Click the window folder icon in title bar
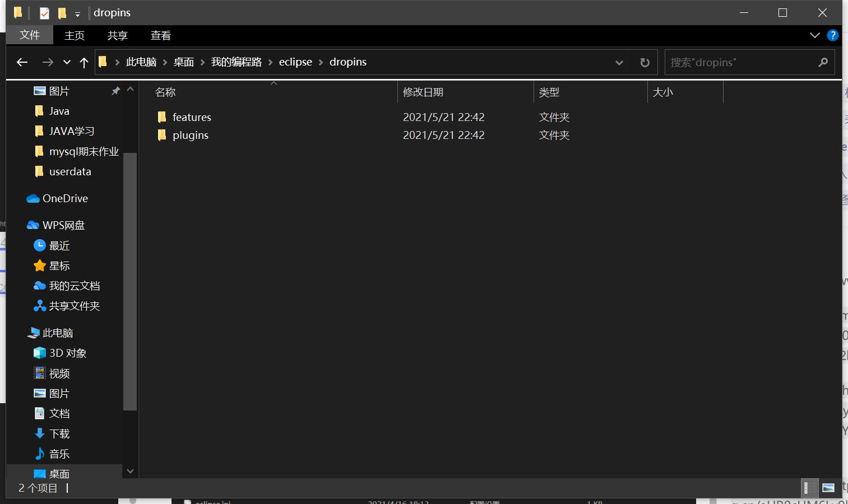848x504 pixels. (x=18, y=12)
